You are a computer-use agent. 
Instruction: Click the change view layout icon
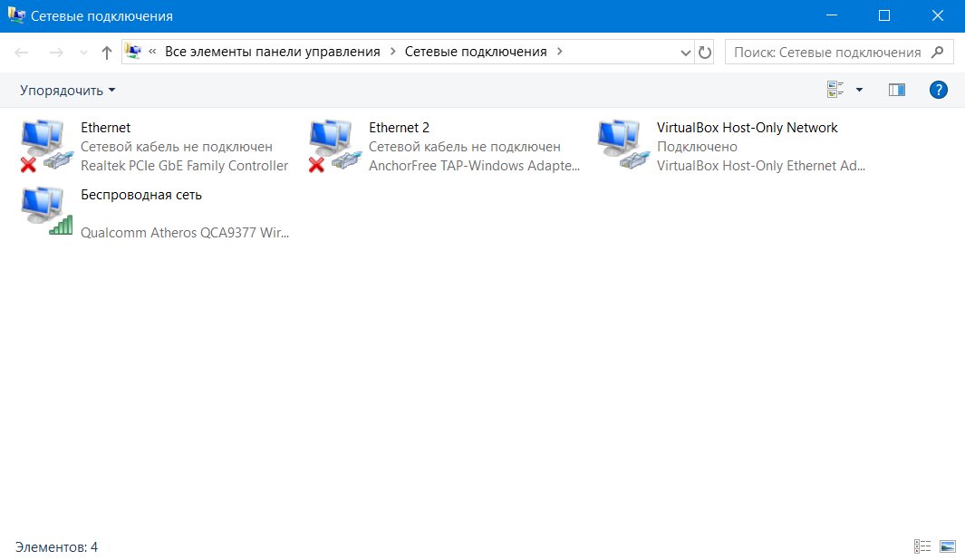click(x=835, y=90)
